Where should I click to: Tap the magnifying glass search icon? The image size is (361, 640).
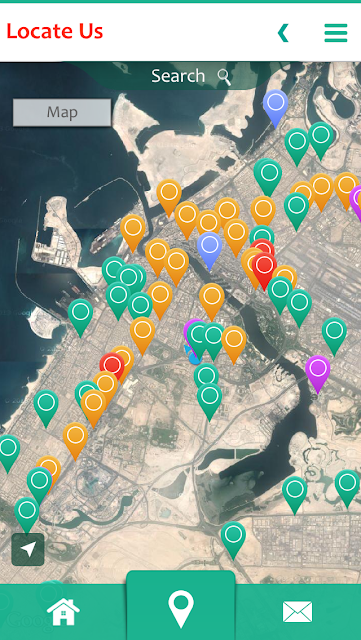click(224, 77)
